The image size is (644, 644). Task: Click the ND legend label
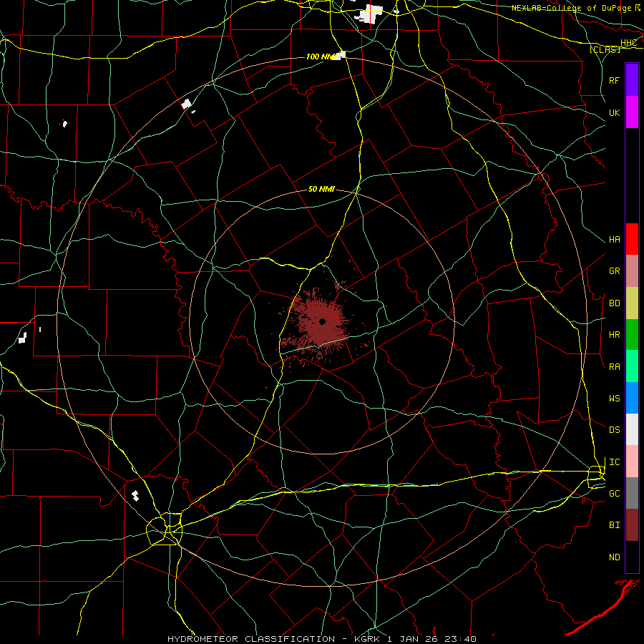[x=614, y=557]
